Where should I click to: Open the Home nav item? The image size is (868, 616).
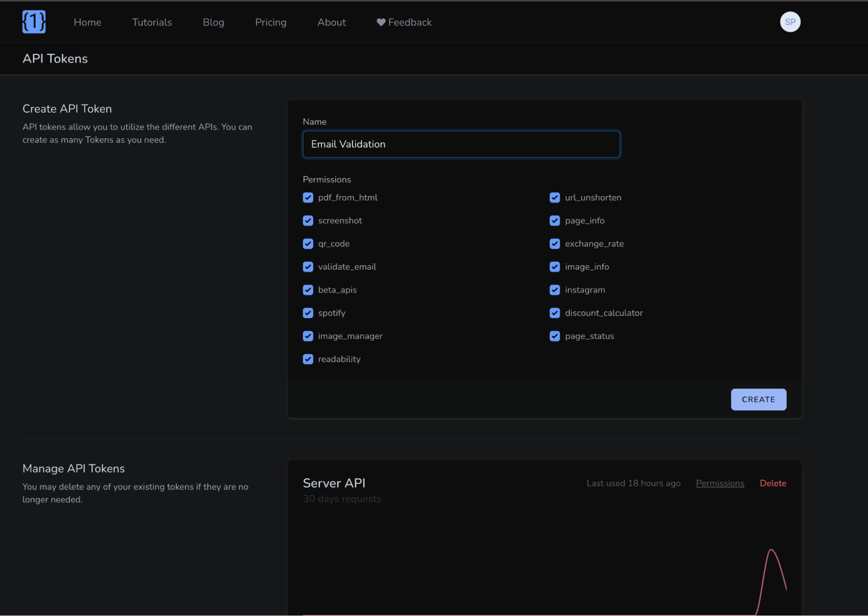[87, 22]
